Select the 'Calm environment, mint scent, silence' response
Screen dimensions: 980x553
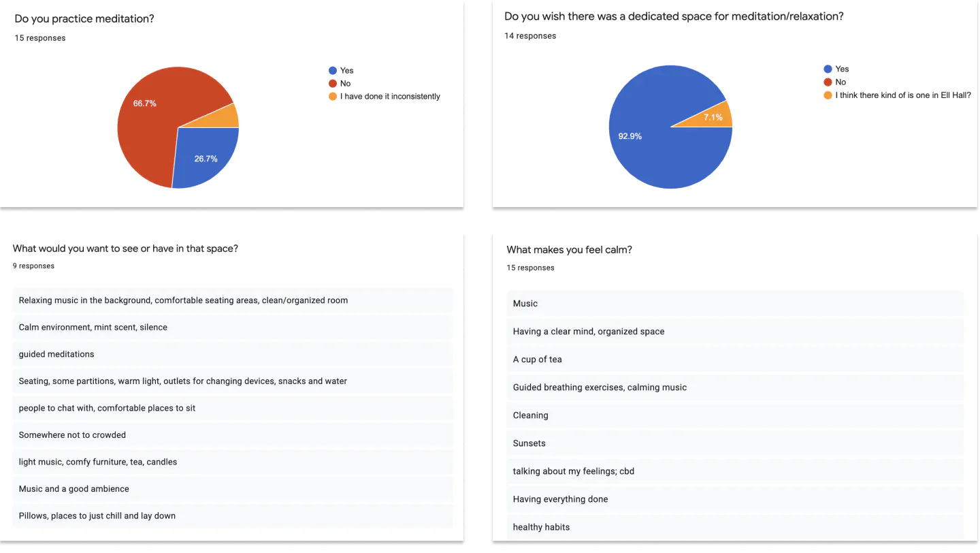[233, 327]
